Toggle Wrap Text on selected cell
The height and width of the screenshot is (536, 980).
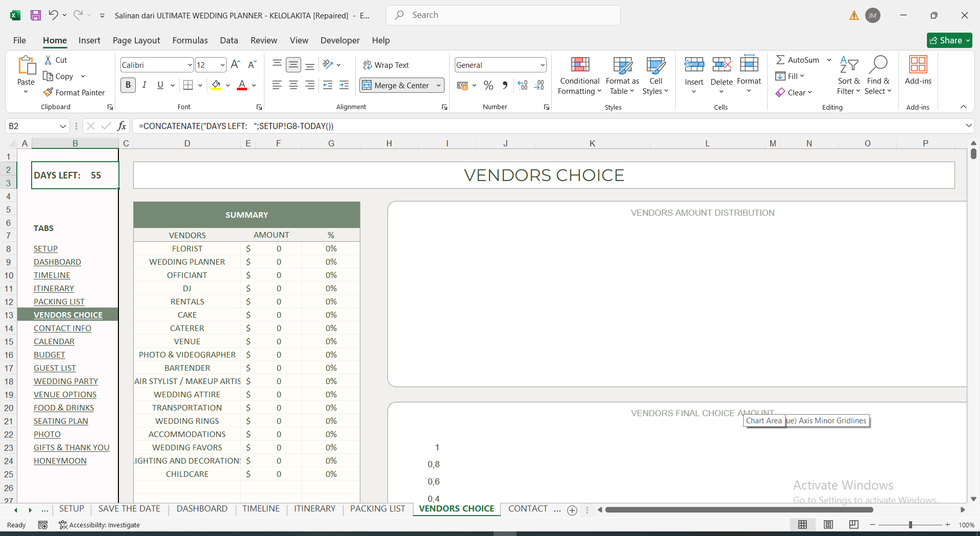point(386,65)
